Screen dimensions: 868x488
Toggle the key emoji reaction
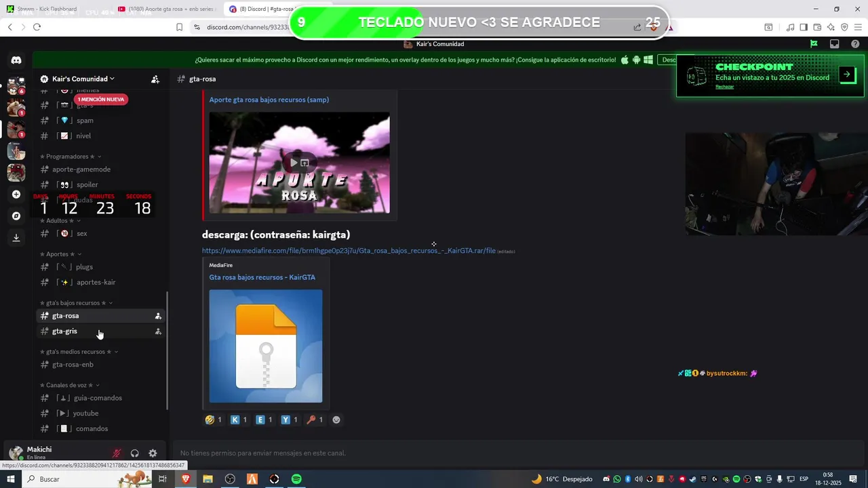[x=315, y=420]
